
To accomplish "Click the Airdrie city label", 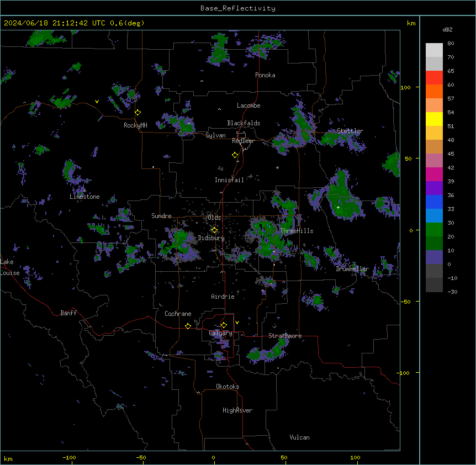I will [223, 297].
